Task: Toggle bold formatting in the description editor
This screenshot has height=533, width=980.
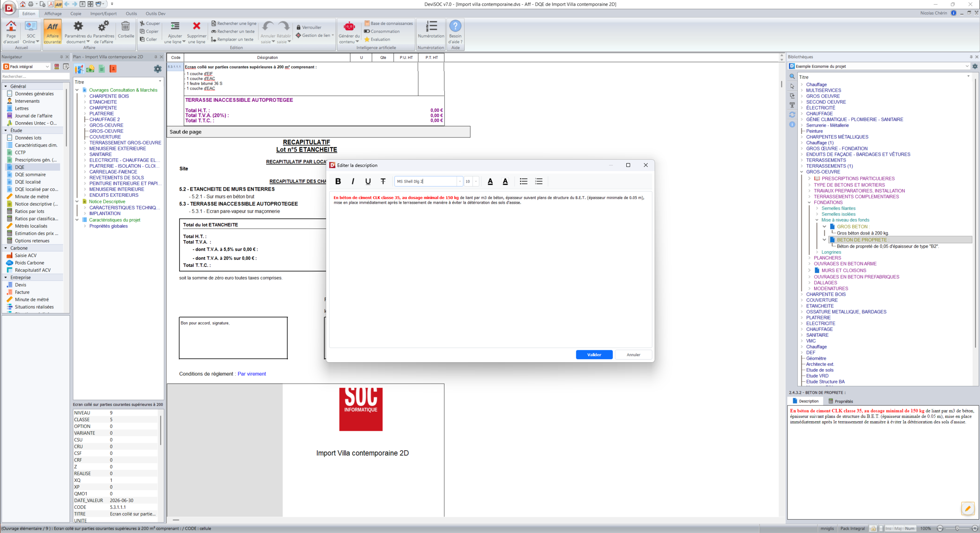Action: click(338, 181)
